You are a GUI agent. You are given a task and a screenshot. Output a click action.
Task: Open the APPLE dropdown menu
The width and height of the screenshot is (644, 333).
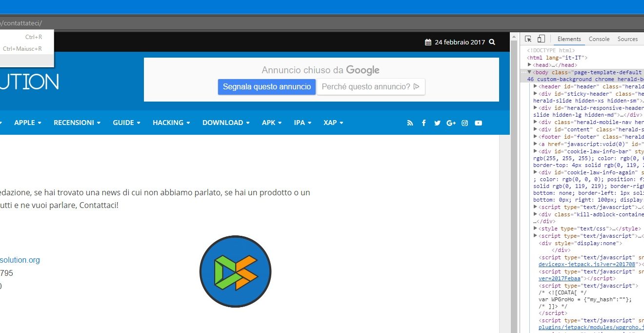(28, 123)
